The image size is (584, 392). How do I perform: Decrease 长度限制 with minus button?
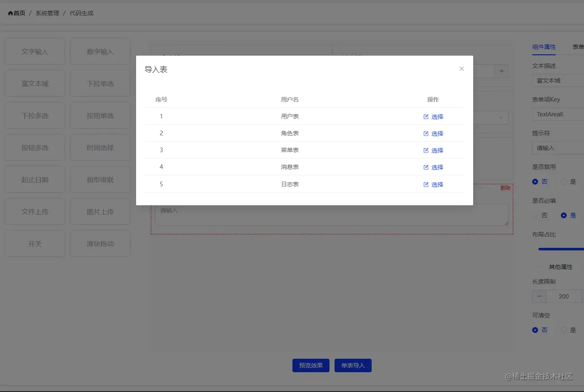pyautogui.click(x=539, y=296)
